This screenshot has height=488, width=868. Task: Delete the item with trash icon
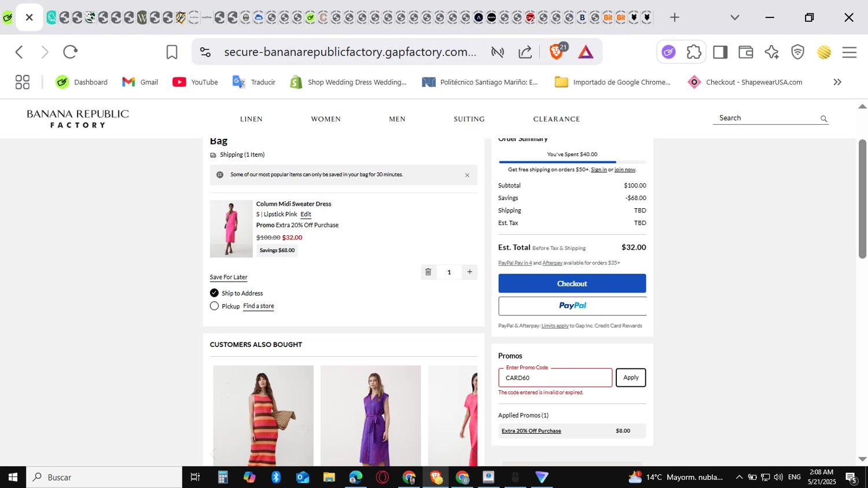(x=428, y=272)
